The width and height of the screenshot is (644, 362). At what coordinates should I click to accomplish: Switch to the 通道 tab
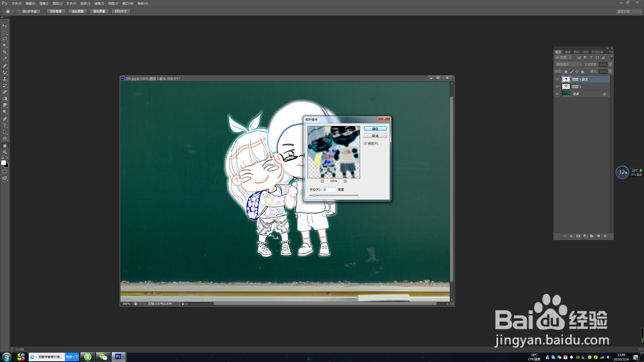tap(567, 52)
